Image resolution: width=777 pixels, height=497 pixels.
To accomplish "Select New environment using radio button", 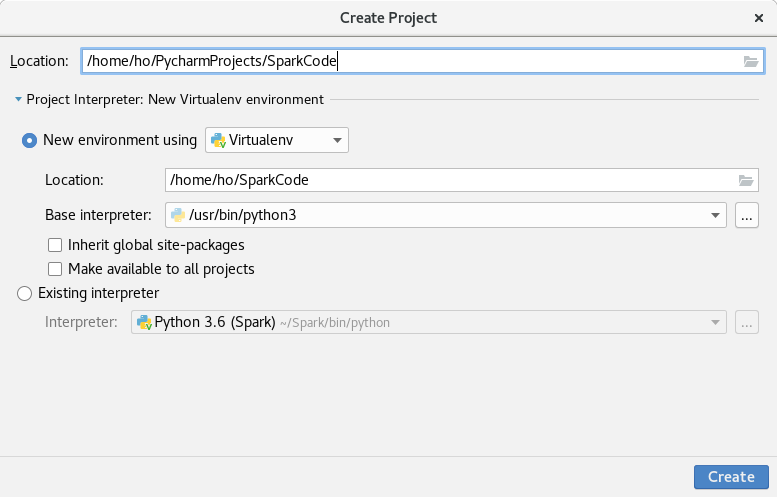I will click(30, 140).
